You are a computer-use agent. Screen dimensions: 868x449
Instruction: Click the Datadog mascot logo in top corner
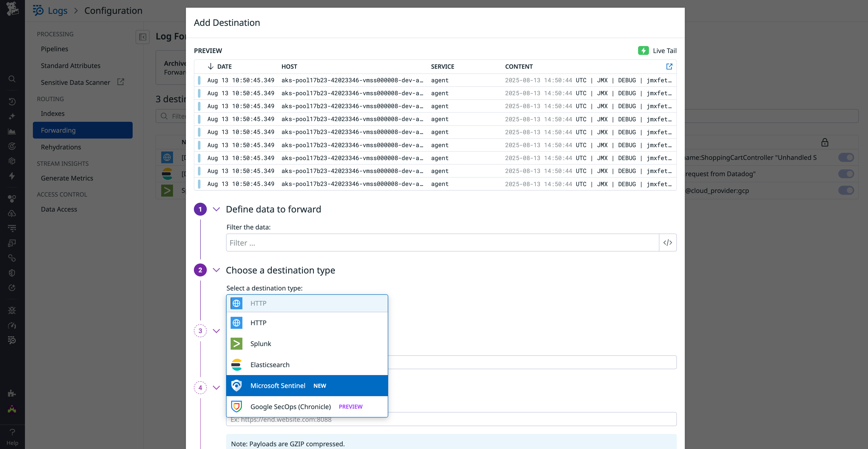12,9
